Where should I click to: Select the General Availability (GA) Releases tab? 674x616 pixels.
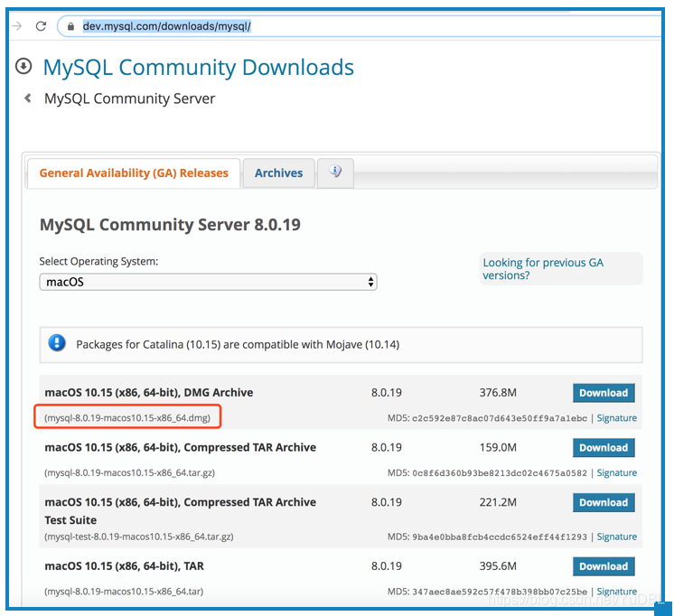coord(134,173)
